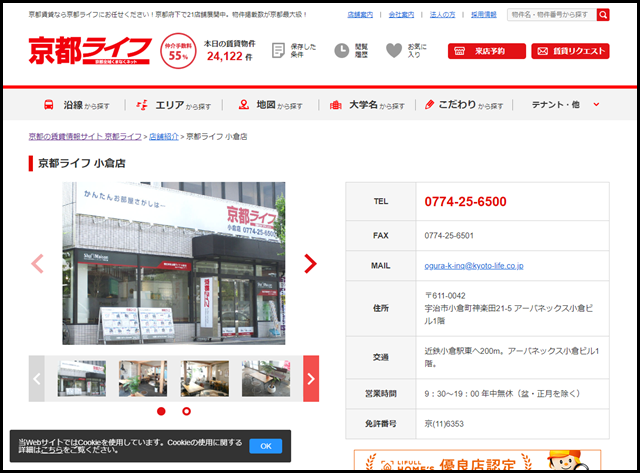
Task: Open 店舗案内 top link
Action: (x=360, y=15)
